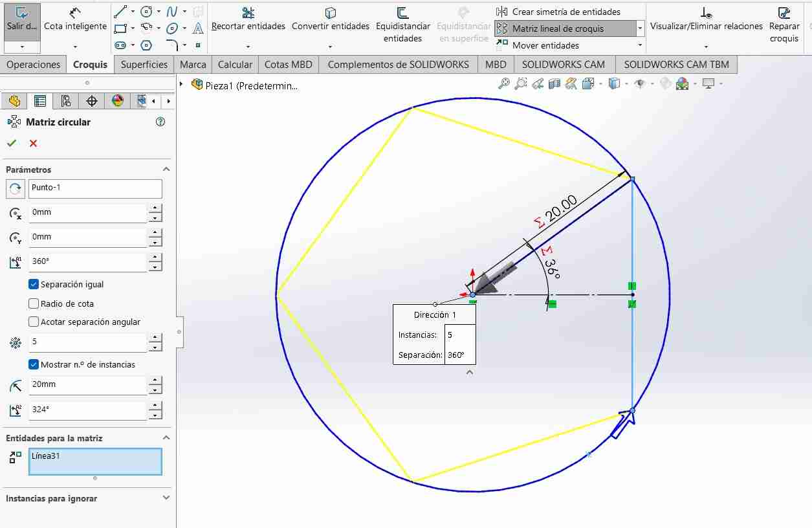This screenshot has height=528, width=812.
Task: Select the Circle sketch tool
Action: pos(146,12)
